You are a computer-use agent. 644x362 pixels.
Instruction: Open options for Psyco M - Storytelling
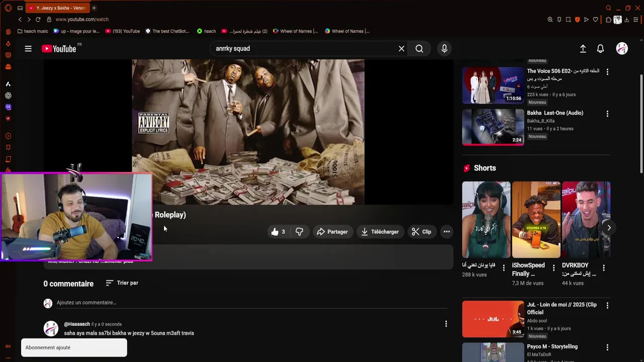[607, 347]
